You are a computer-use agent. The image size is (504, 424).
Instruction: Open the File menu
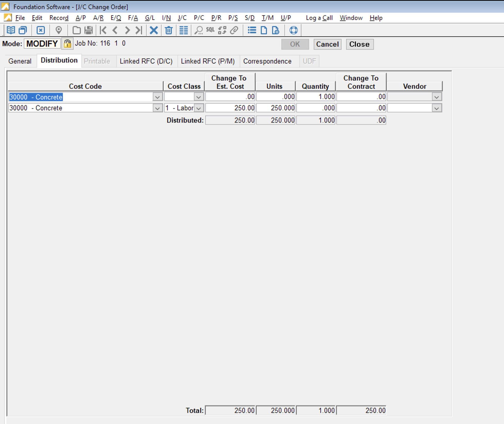click(20, 18)
